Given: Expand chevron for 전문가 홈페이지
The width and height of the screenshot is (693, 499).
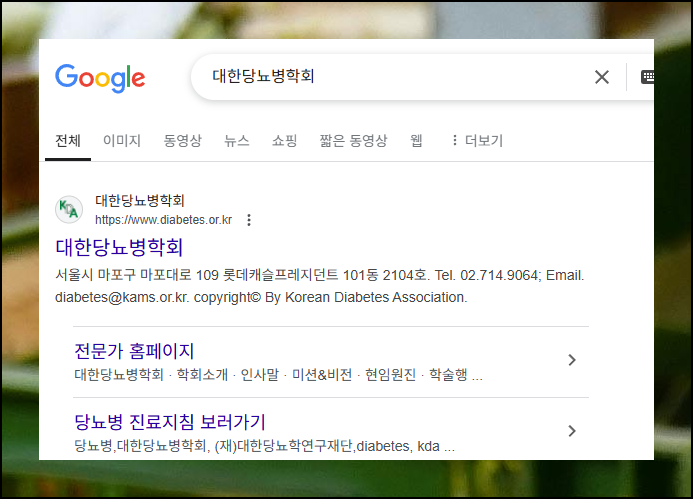Looking at the screenshot, I should [x=572, y=360].
